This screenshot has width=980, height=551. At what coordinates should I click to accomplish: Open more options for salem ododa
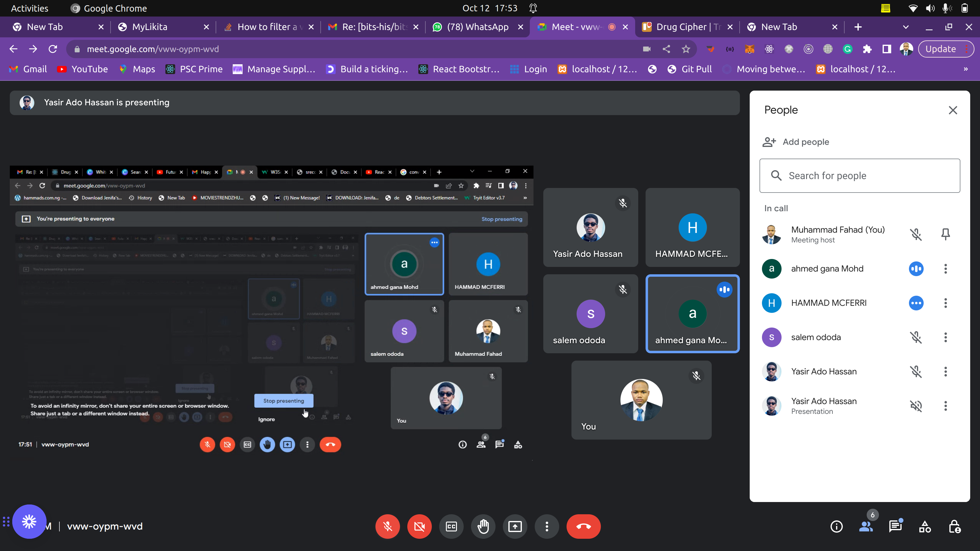[945, 337]
